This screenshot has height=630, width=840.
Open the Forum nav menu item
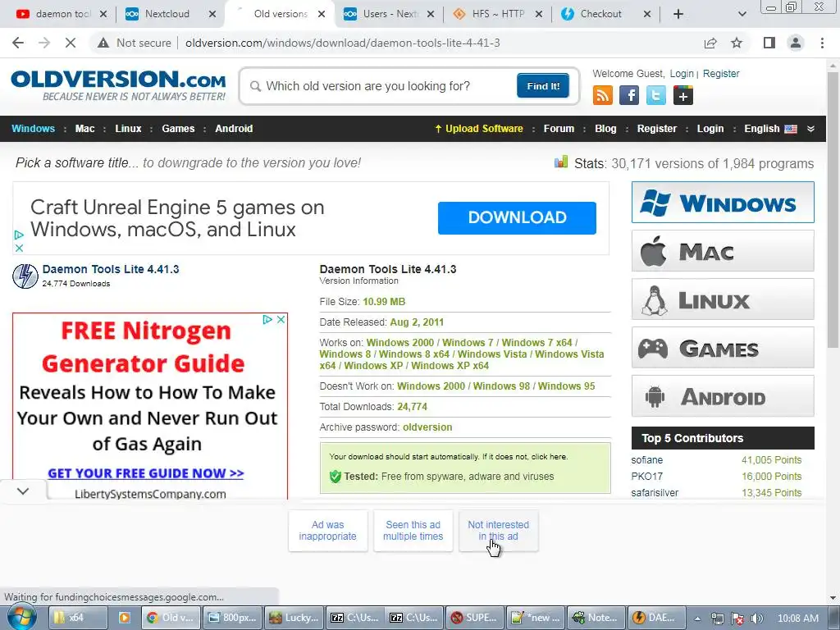pyautogui.click(x=559, y=129)
